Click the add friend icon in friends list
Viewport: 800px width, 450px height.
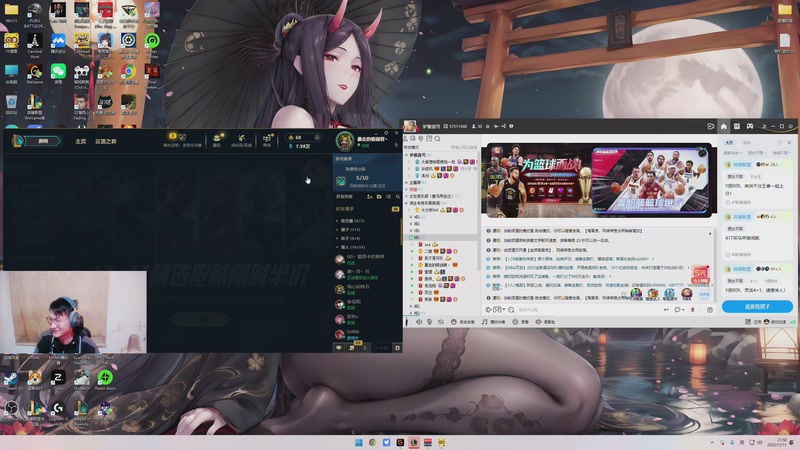point(369,196)
